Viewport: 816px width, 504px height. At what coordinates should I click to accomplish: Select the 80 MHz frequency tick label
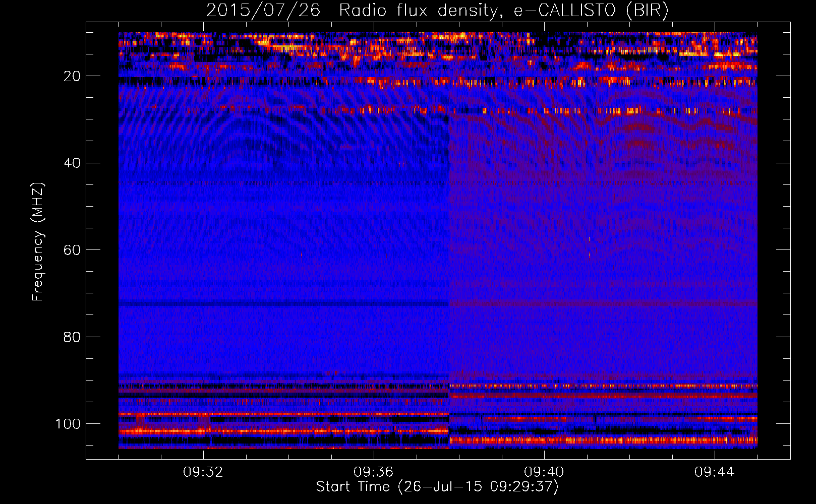coord(72,337)
